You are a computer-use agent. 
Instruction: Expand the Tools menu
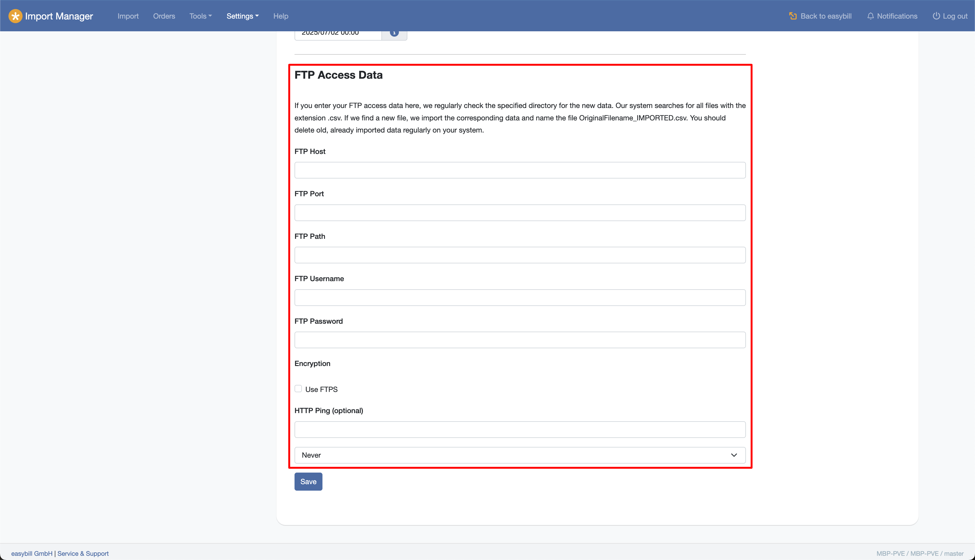pos(201,16)
